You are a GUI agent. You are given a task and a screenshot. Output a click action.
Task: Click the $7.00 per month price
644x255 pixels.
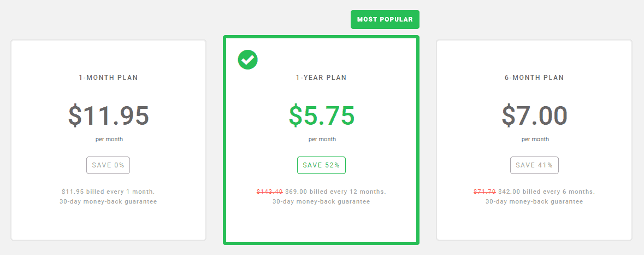click(x=534, y=115)
